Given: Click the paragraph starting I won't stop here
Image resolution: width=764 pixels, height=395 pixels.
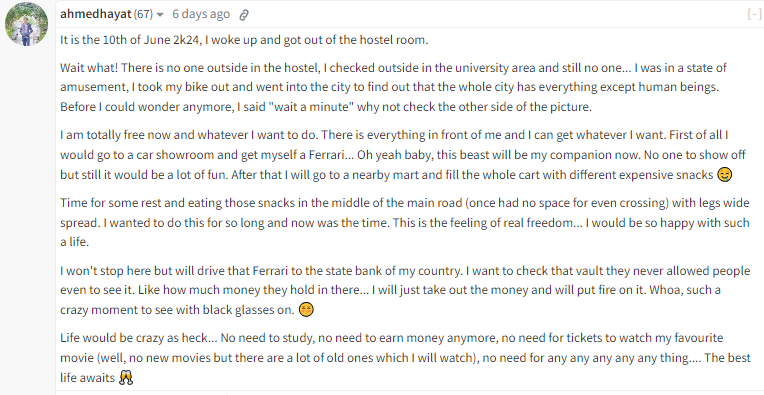Looking at the screenshot, I should click(x=405, y=290).
